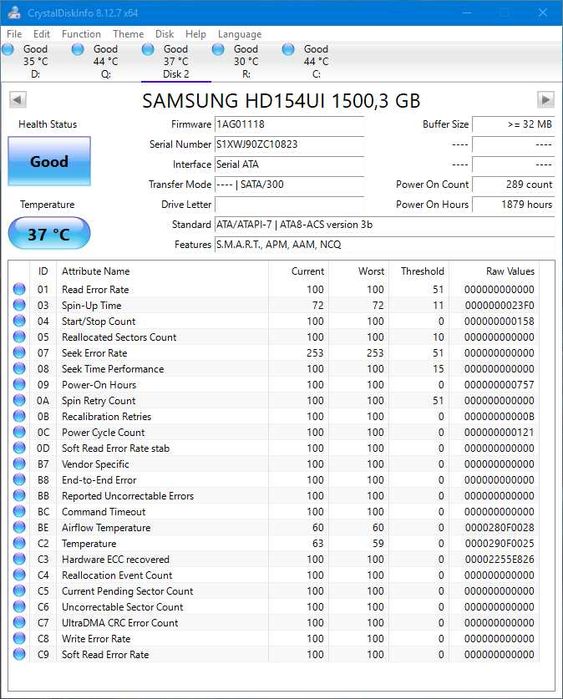Click the Worst column header
Image resolution: width=563 pixels, height=699 pixels.
pyautogui.click(x=359, y=271)
